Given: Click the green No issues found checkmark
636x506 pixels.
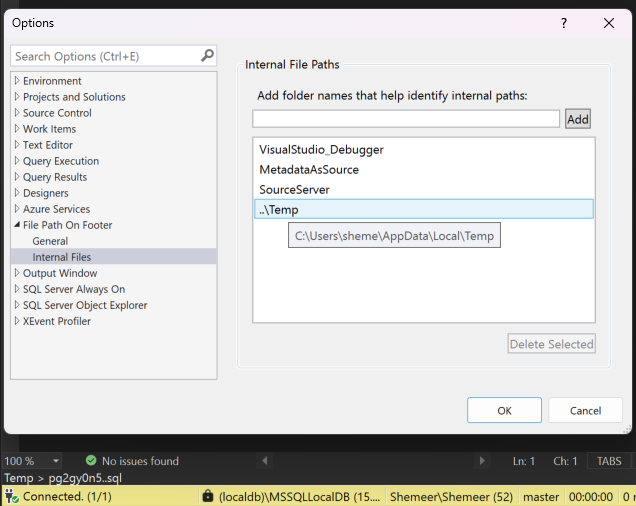Looking at the screenshot, I should pyautogui.click(x=91, y=461).
